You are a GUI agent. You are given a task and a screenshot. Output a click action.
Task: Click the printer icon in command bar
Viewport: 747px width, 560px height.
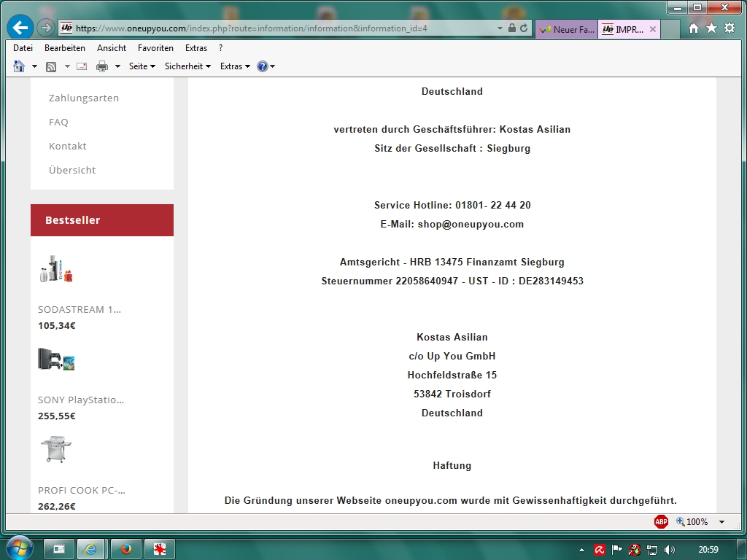click(102, 66)
